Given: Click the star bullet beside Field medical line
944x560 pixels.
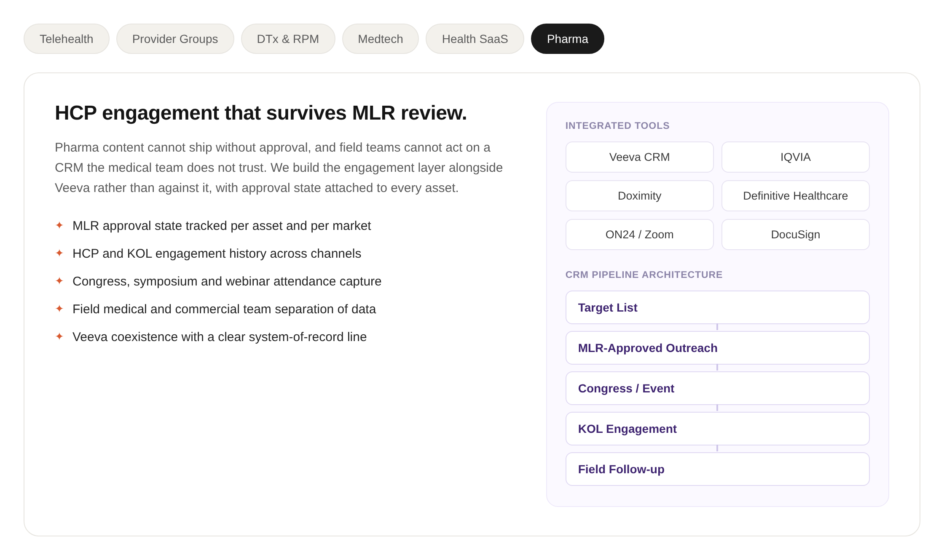Looking at the screenshot, I should 59,309.
